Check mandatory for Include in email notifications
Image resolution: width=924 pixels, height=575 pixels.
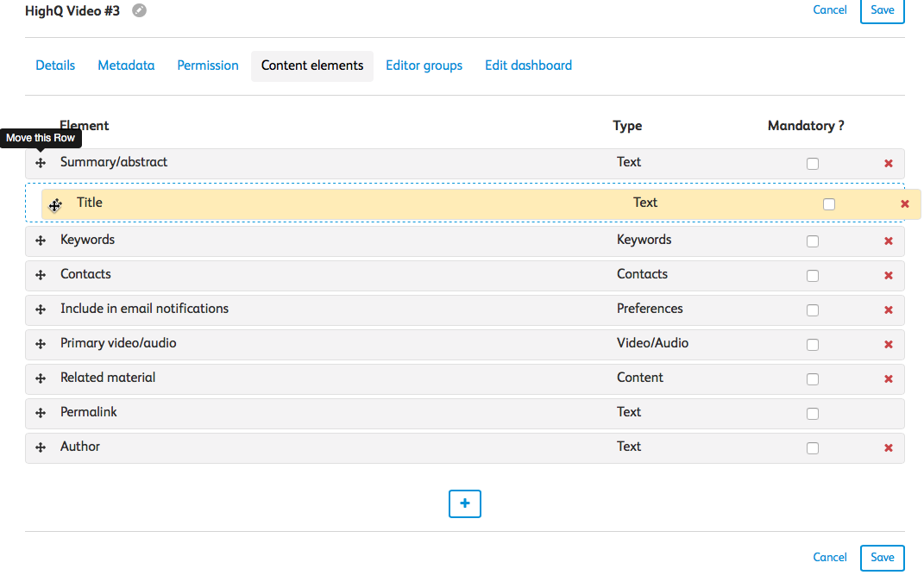(x=812, y=310)
